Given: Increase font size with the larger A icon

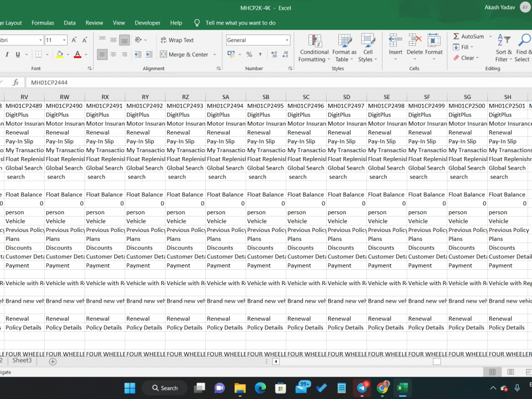Looking at the screenshot, I should click(74, 40).
